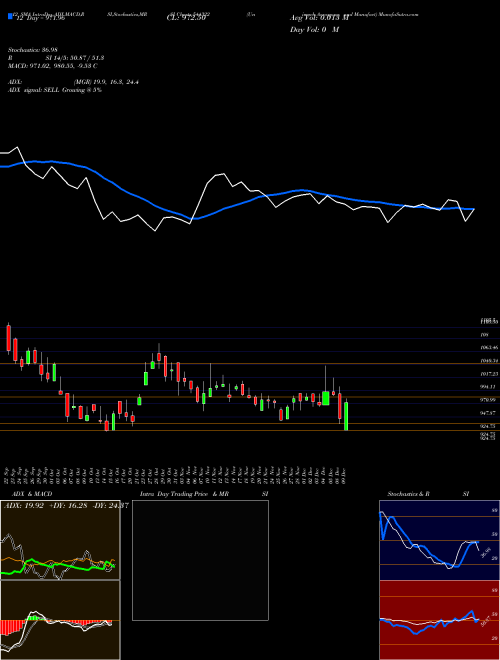500x660 pixels.
Task: Click the first red candlestick at 22 Sep
Action: click(8, 338)
